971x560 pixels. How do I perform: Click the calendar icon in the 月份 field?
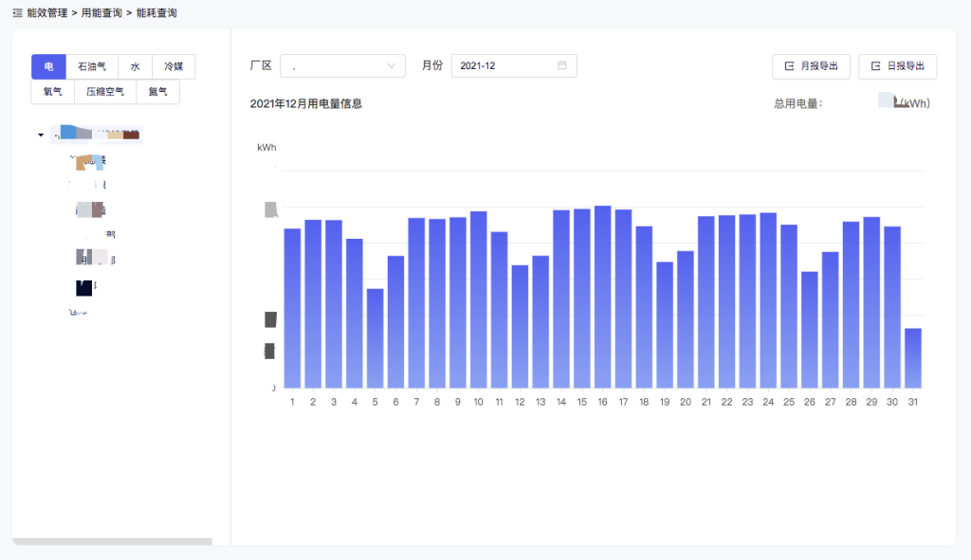(563, 65)
